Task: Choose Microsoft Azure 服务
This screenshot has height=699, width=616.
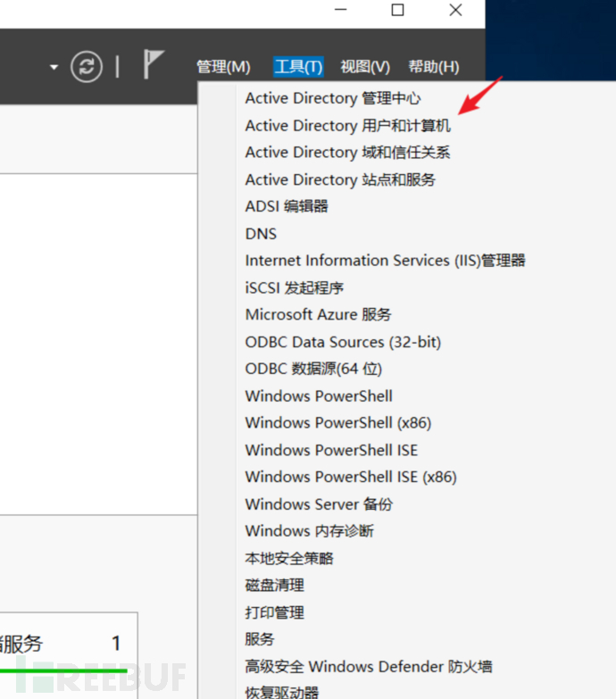Action: [318, 315]
